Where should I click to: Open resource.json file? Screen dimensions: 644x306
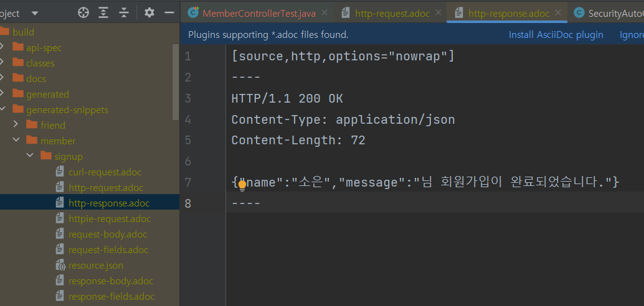point(96,266)
